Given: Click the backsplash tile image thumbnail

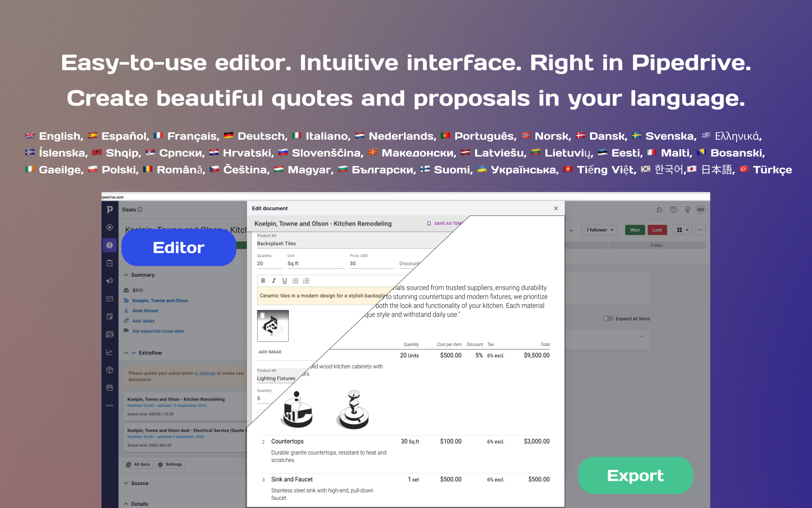Looking at the screenshot, I should pos(273,326).
